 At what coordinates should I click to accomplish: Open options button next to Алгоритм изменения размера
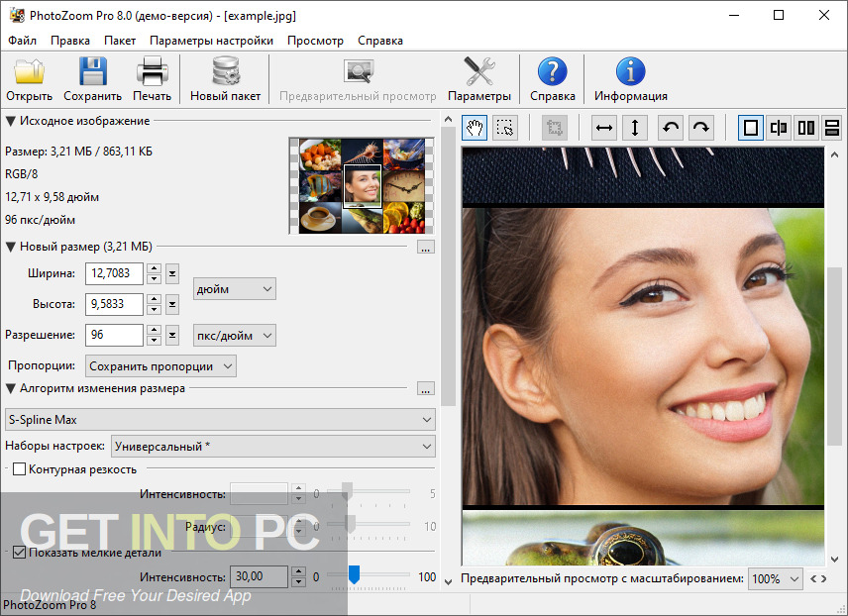point(426,389)
